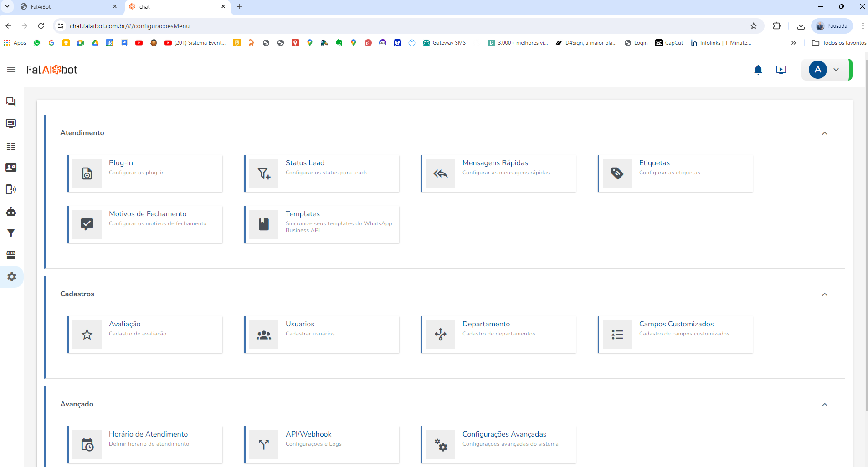Open the chat conversations sidebar icon
The height and width of the screenshot is (467, 868).
[11, 102]
